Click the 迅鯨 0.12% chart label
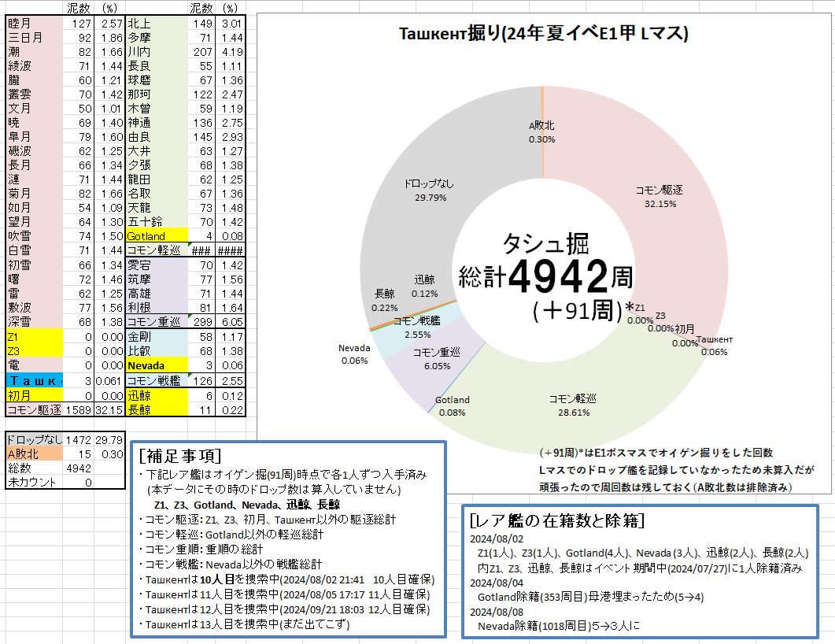Viewport: 835px width, 644px height. [424, 287]
